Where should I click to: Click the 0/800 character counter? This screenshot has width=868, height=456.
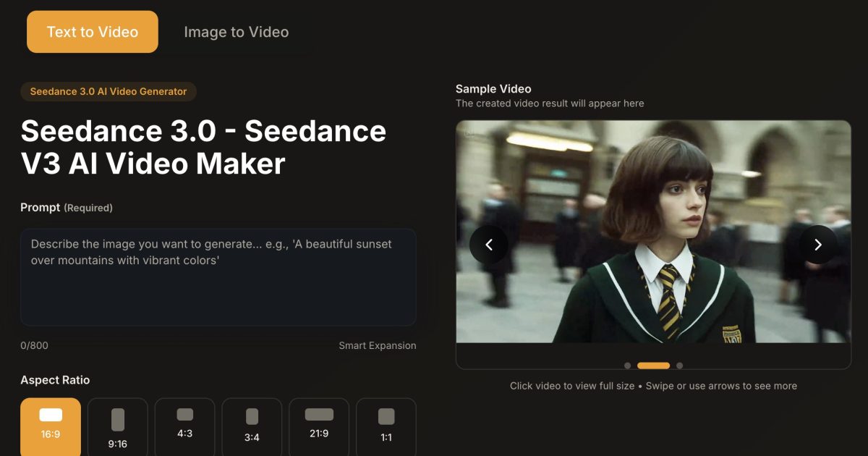tap(33, 345)
